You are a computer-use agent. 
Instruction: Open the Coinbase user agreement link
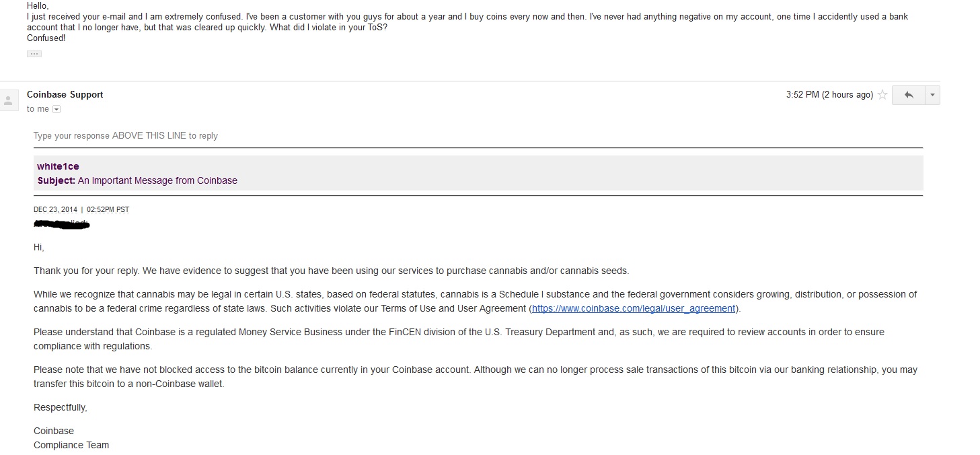pyautogui.click(x=634, y=309)
